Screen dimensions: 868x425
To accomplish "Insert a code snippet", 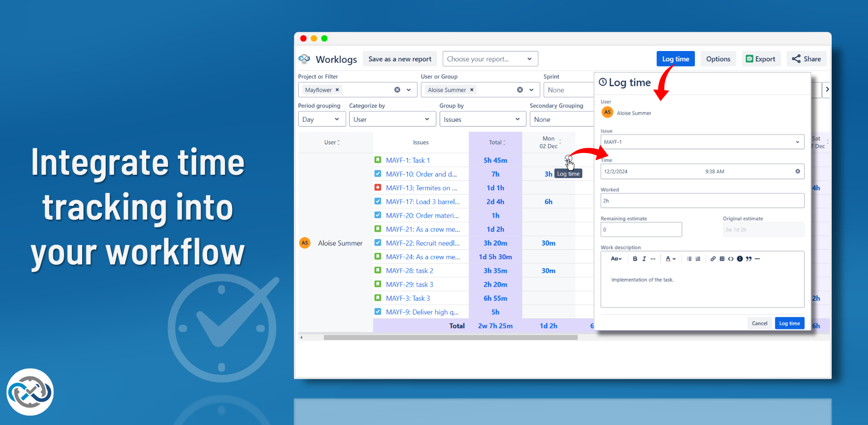I will (731, 259).
